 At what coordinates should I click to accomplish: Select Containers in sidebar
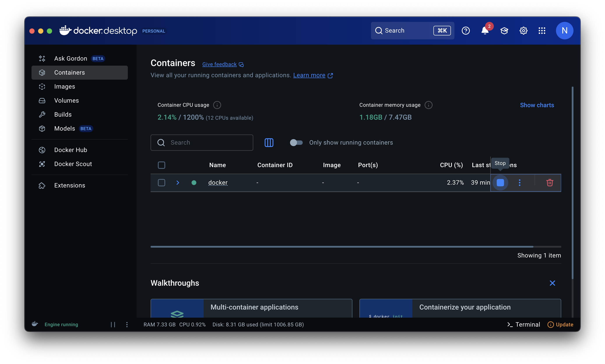(79, 72)
